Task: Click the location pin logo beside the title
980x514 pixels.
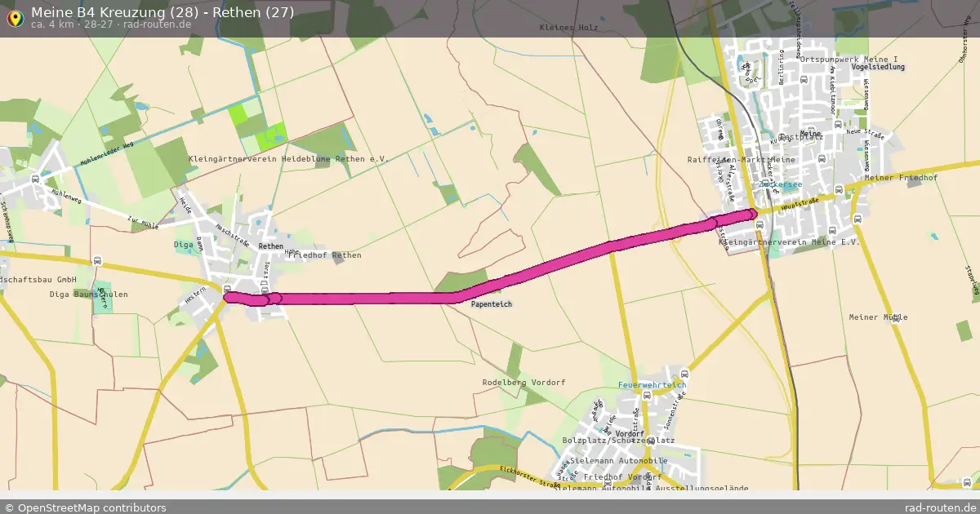Action: (14, 17)
